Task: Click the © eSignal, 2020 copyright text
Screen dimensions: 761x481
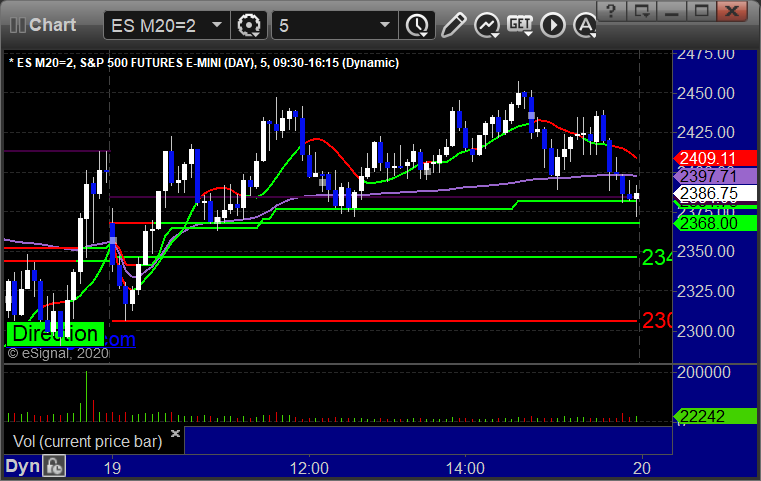Action: (x=58, y=353)
